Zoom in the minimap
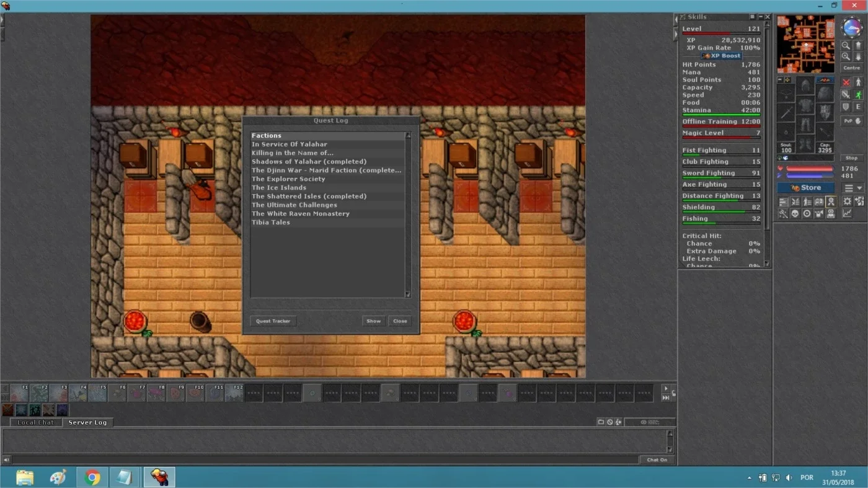Screen dimensions: 868x488 (x=846, y=56)
